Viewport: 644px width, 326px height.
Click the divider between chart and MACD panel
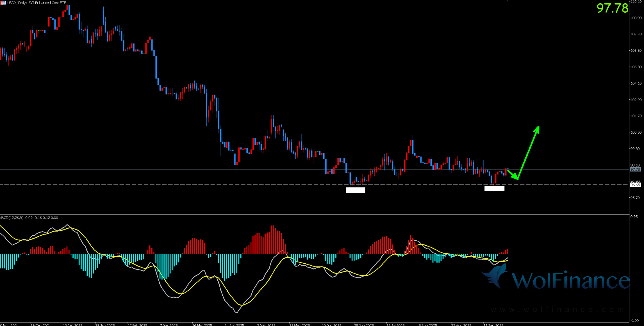pos(309,214)
